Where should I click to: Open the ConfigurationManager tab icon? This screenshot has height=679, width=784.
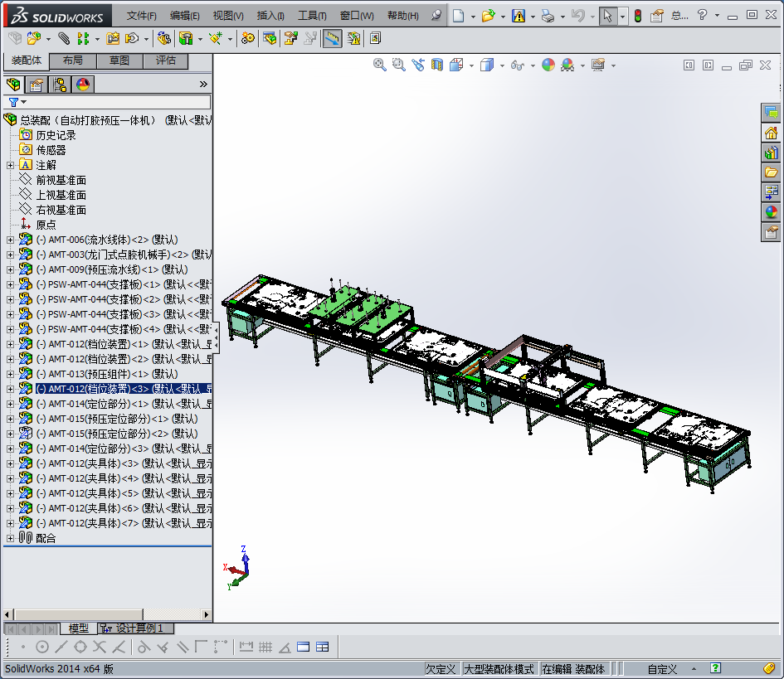[x=60, y=85]
